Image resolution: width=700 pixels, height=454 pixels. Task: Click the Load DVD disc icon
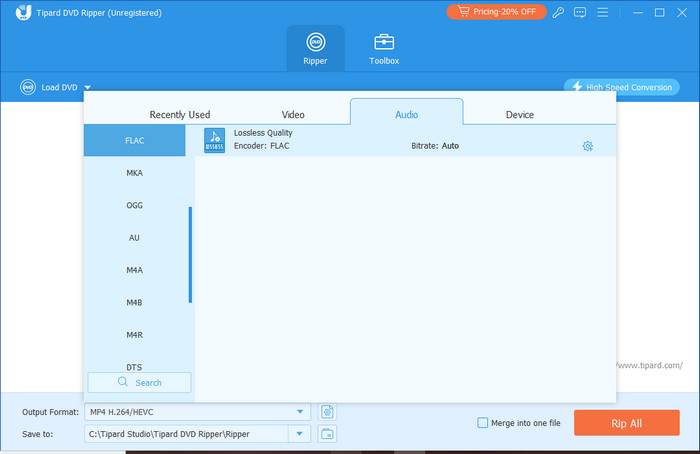(x=28, y=87)
